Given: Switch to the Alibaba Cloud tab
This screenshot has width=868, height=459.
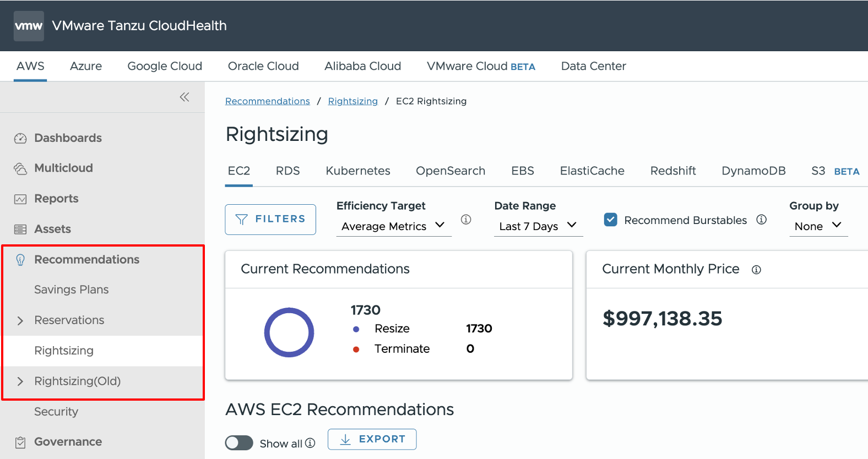Looking at the screenshot, I should pyautogui.click(x=362, y=66).
